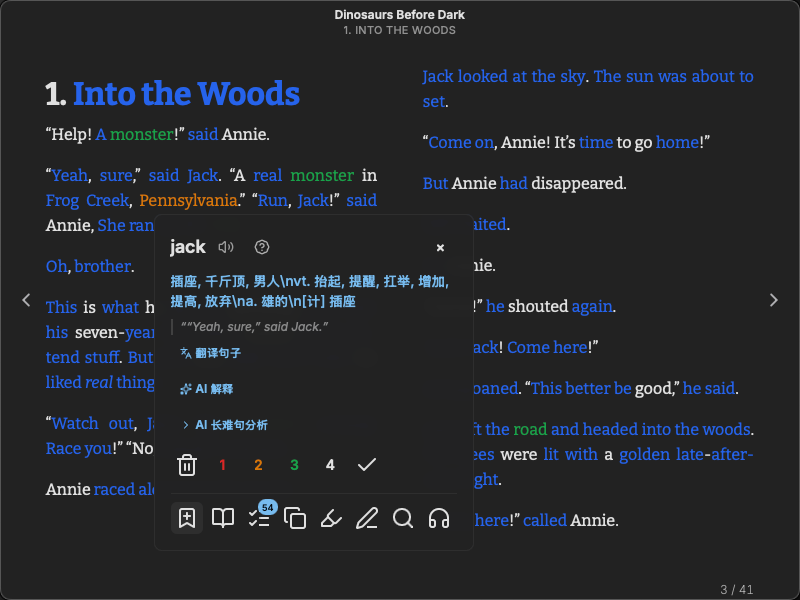Open the dictionary book icon
The width and height of the screenshot is (800, 600).
[223, 518]
